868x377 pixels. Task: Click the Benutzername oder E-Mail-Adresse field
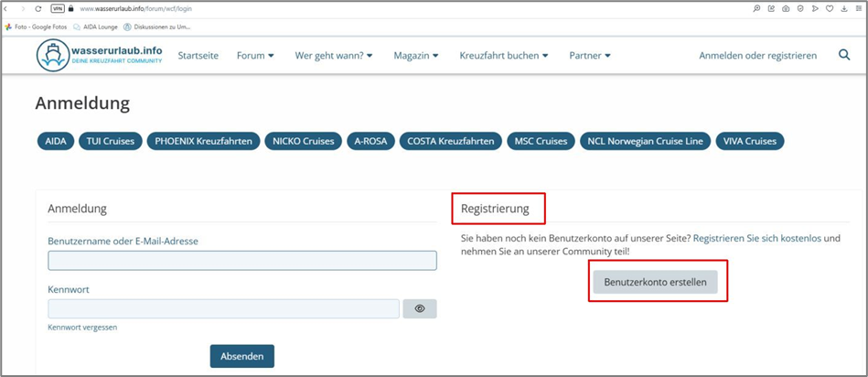(242, 261)
